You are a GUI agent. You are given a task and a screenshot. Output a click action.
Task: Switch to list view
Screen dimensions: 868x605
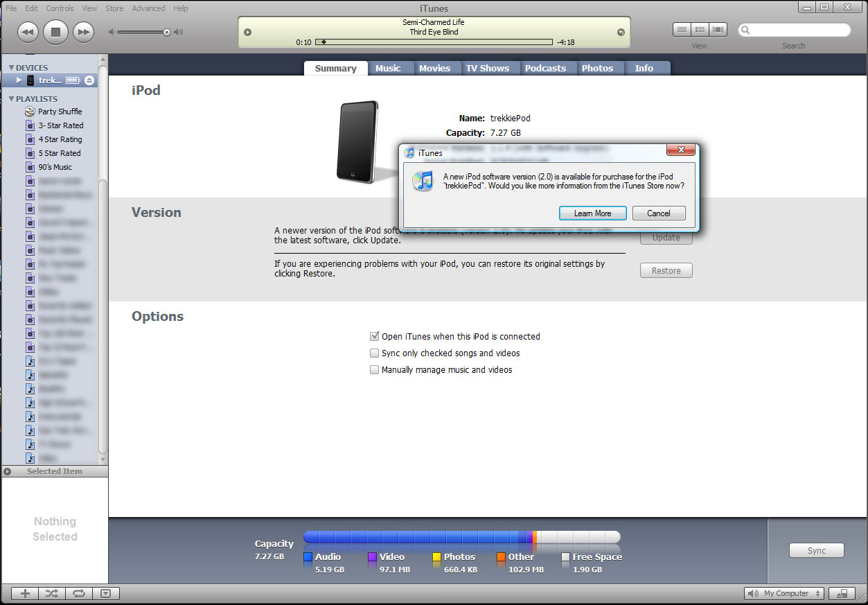(682, 30)
